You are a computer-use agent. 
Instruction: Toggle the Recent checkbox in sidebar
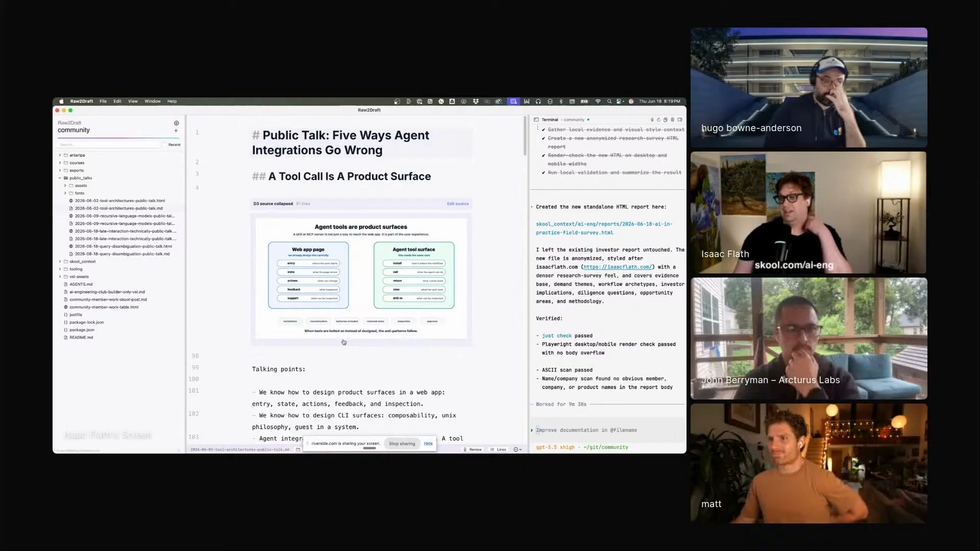pos(164,145)
